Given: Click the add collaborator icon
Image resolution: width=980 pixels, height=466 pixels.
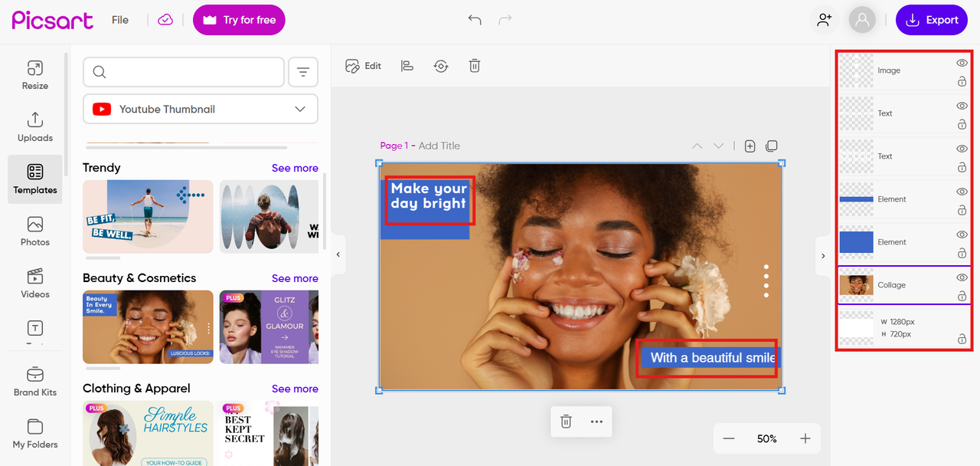Looking at the screenshot, I should (824, 20).
